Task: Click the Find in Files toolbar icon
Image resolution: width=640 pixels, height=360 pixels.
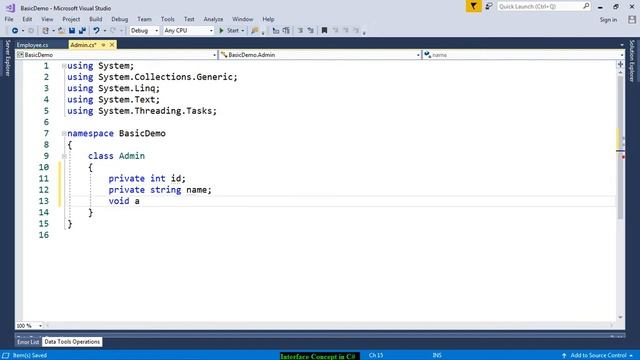Action: point(255,31)
